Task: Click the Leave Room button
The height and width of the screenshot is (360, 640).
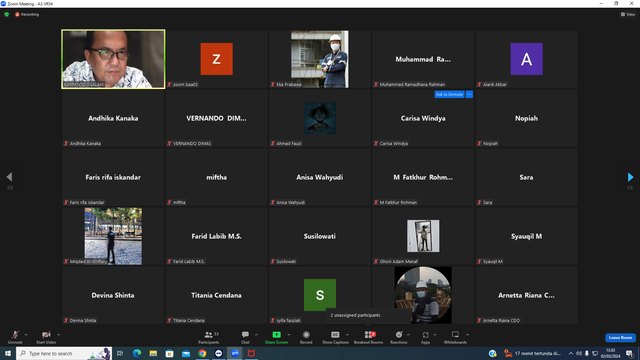Action: pos(620,338)
